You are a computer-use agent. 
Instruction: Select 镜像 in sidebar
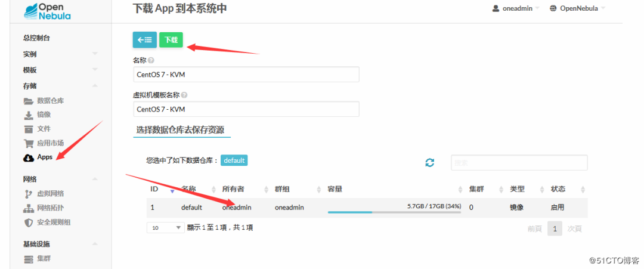pos(44,115)
